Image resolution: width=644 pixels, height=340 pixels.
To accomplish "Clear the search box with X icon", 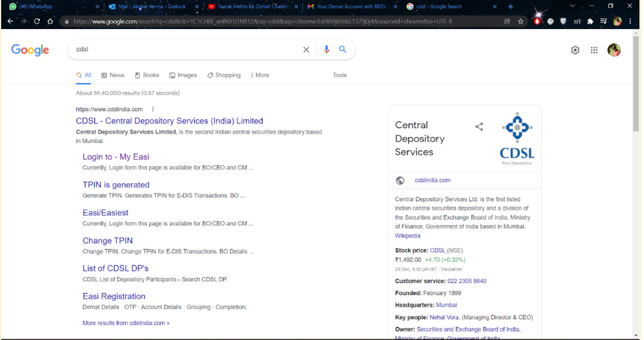I will (x=306, y=50).
